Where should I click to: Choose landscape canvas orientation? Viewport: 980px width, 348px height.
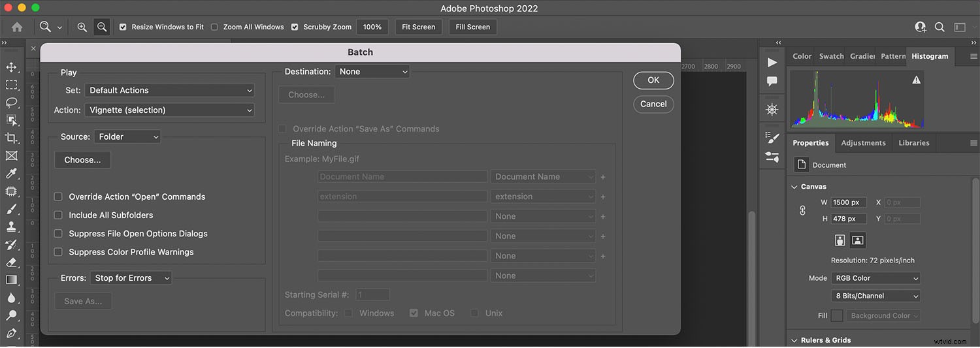pos(858,240)
